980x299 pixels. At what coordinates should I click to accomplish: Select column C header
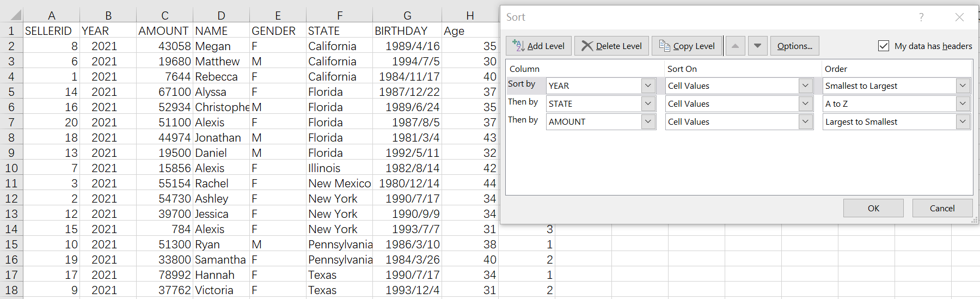click(164, 15)
